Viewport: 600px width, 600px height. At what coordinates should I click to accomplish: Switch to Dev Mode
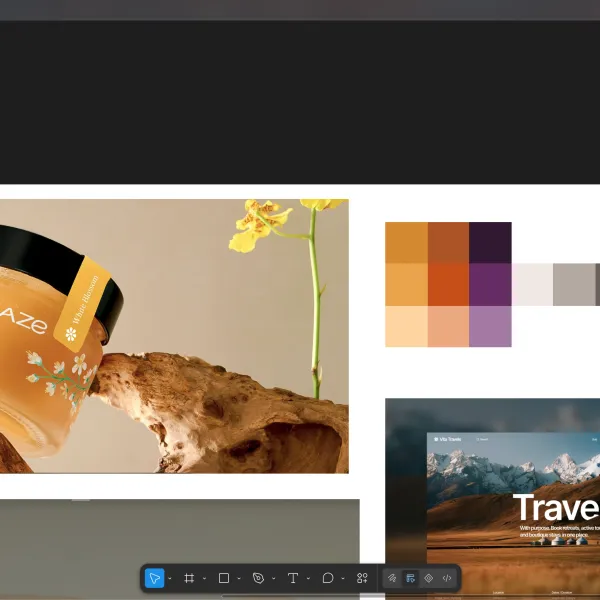click(x=447, y=578)
